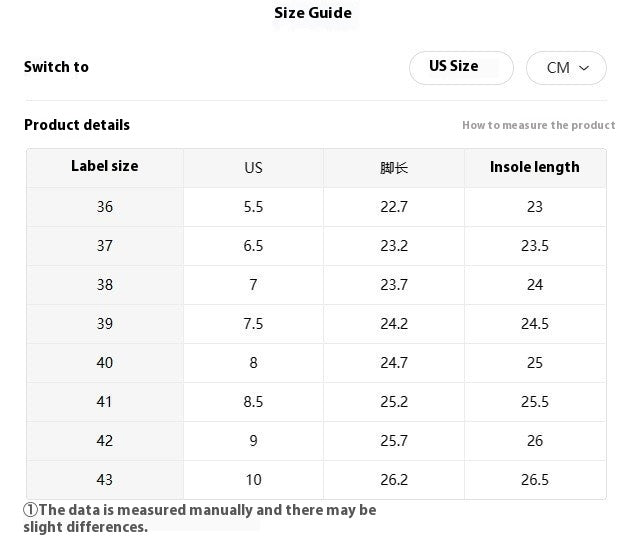Click the 26.5 insole length cell
632x550 pixels.
click(x=535, y=480)
